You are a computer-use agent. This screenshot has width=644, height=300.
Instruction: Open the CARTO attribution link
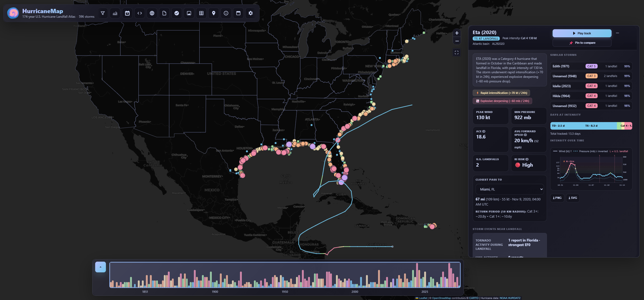pos(474,298)
